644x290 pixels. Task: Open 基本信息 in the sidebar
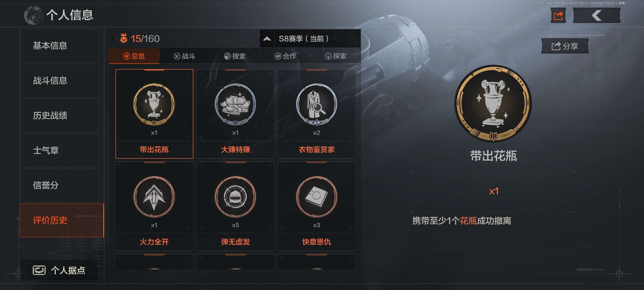(x=59, y=46)
